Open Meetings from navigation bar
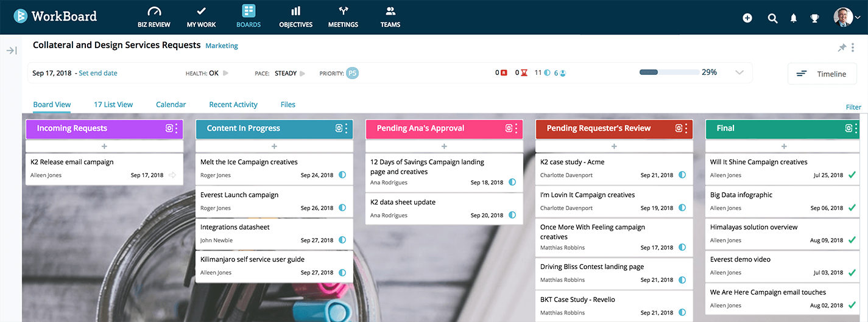The image size is (868, 322). click(x=343, y=17)
